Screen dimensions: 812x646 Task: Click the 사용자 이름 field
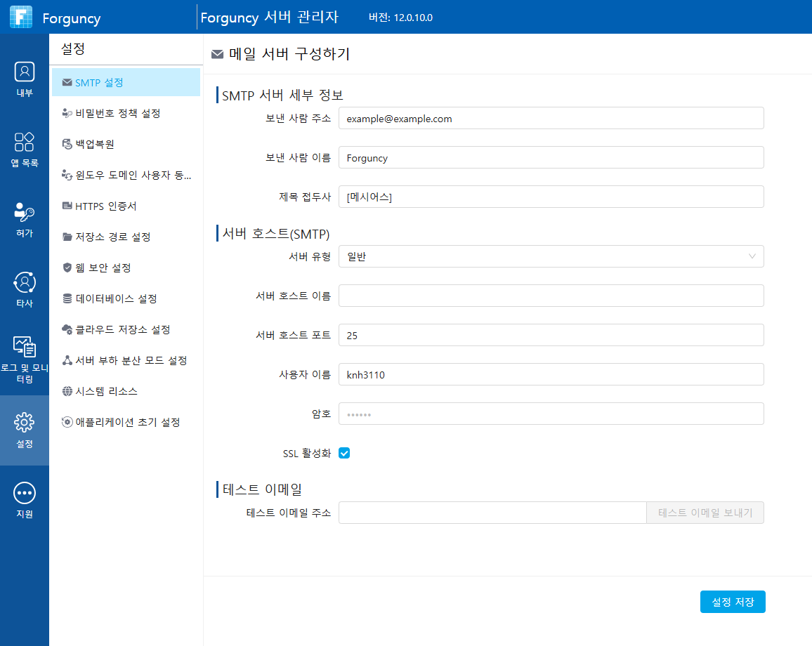pos(551,374)
